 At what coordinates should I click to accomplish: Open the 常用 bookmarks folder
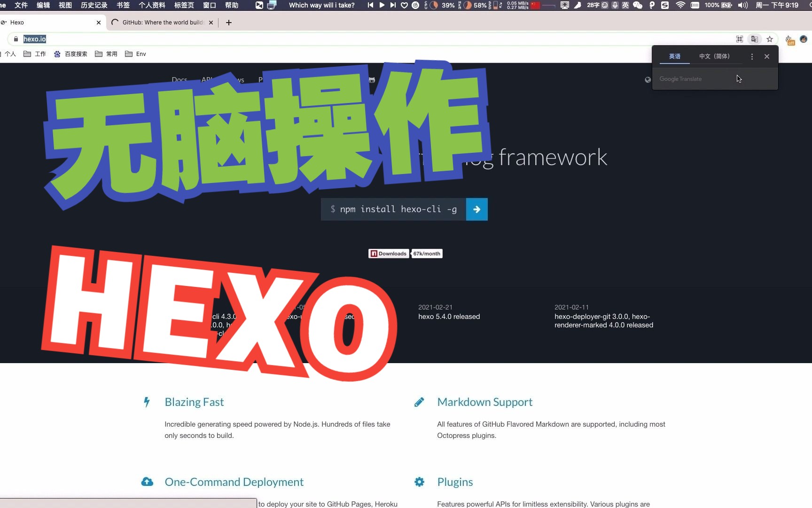[106, 54]
